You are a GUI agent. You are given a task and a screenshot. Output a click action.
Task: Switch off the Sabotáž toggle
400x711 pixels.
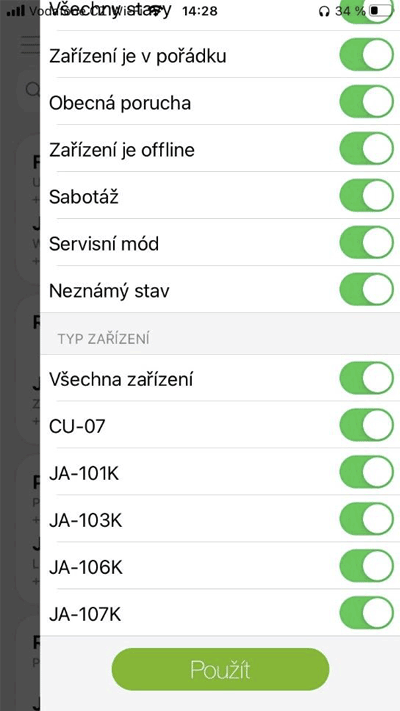pyautogui.click(x=366, y=195)
